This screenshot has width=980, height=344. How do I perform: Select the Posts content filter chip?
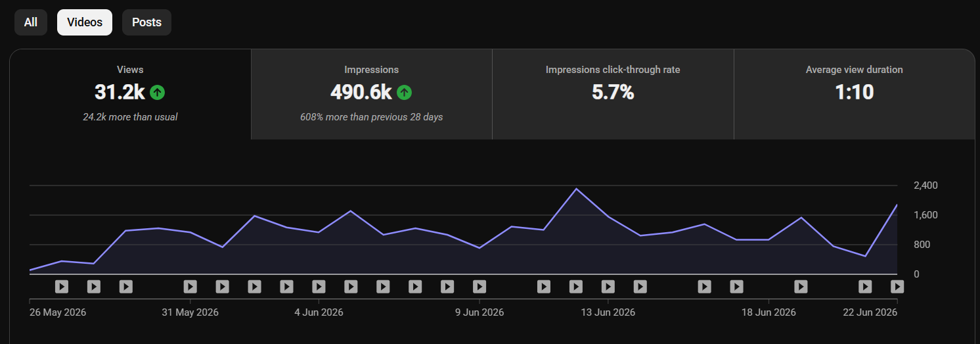click(x=146, y=22)
